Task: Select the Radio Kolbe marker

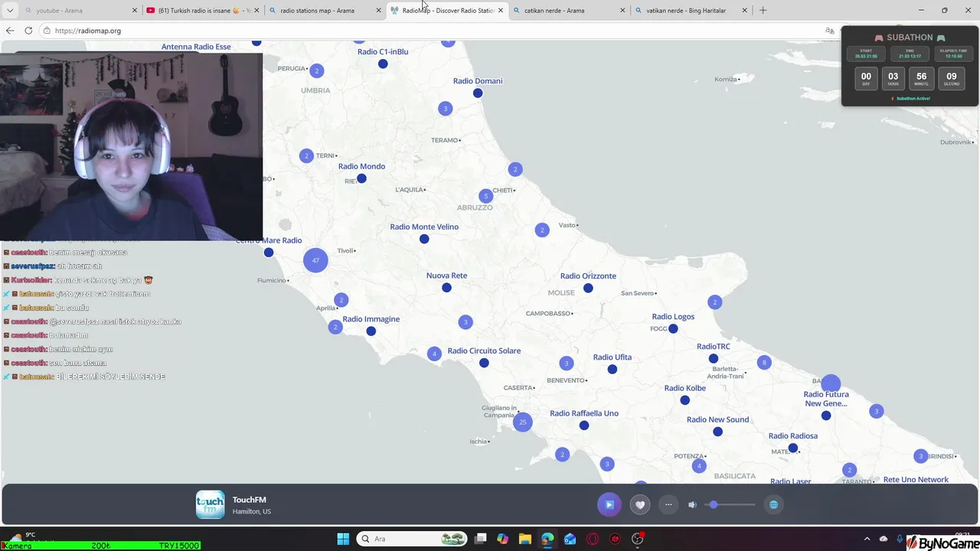Action: pyautogui.click(x=685, y=400)
